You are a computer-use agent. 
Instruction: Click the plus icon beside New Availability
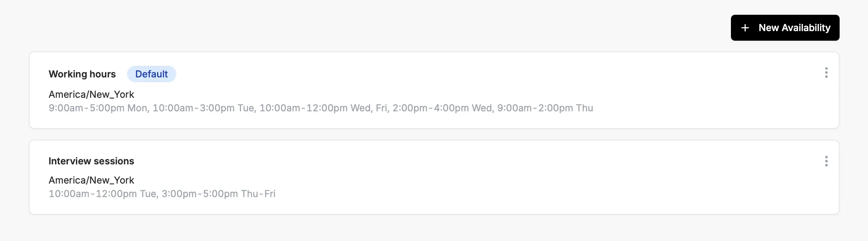click(x=745, y=28)
